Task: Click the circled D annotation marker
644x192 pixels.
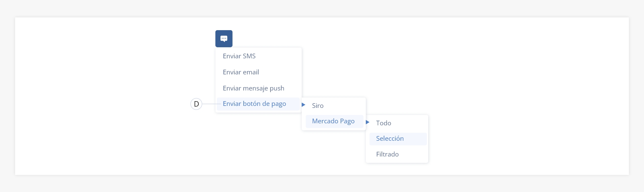Action: (196, 104)
